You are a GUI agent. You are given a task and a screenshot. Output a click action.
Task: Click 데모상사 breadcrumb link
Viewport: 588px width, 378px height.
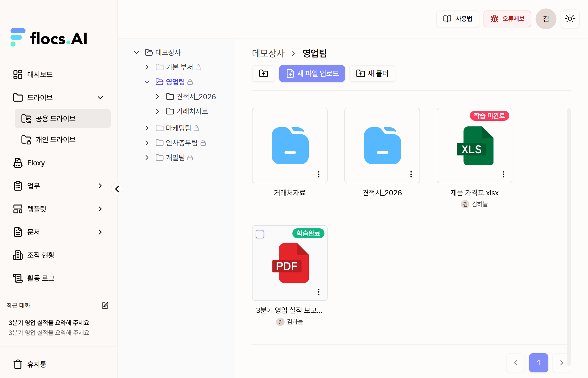[268, 53]
